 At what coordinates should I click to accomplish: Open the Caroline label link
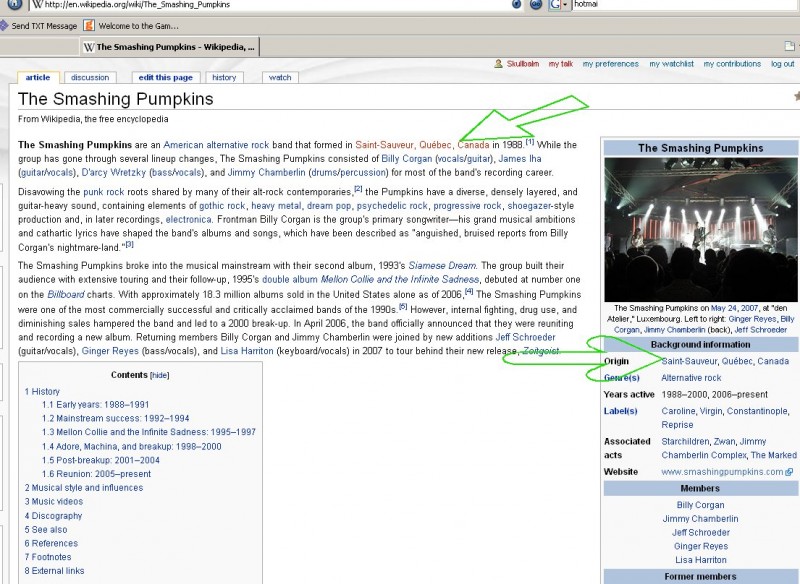click(678, 411)
